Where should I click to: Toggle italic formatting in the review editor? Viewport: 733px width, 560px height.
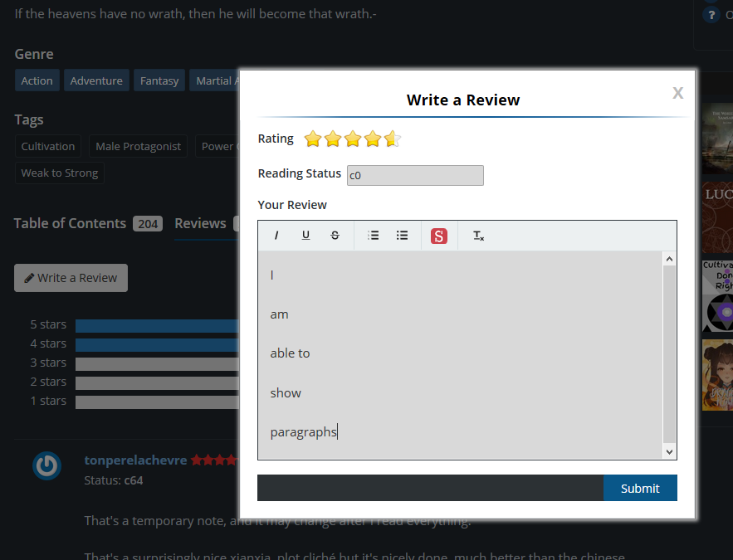click(276, 236)
